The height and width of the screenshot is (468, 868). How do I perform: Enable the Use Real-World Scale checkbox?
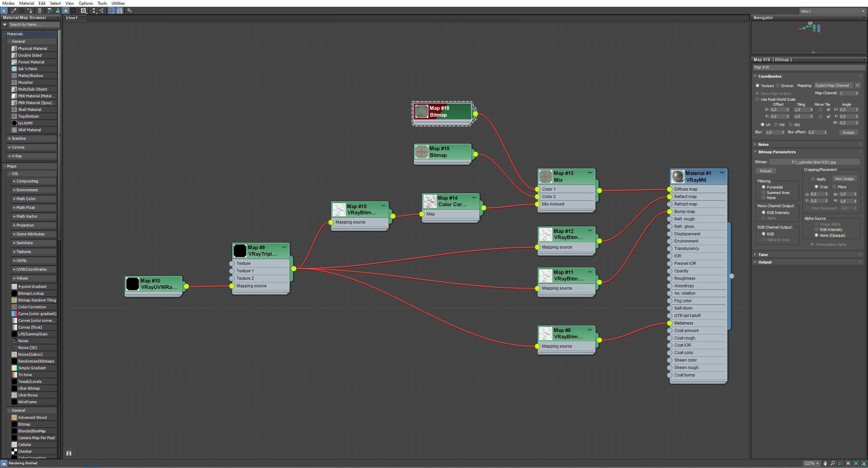(757, 99)
